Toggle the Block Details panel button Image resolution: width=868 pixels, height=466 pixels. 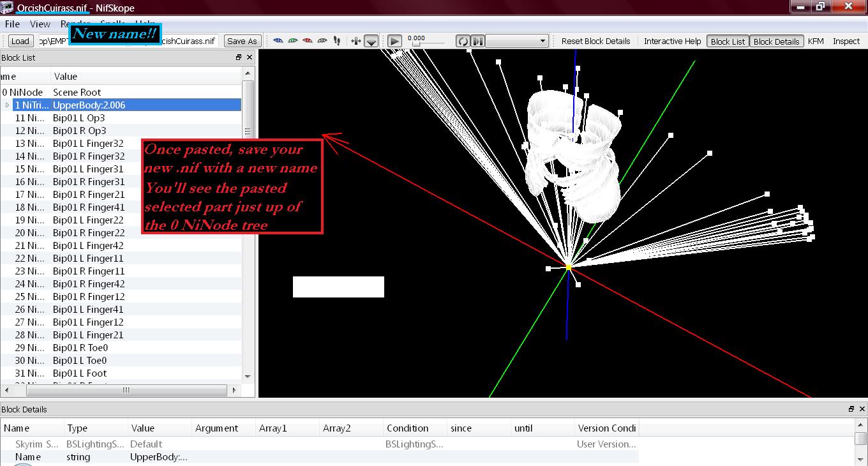(x=776, y=41)
